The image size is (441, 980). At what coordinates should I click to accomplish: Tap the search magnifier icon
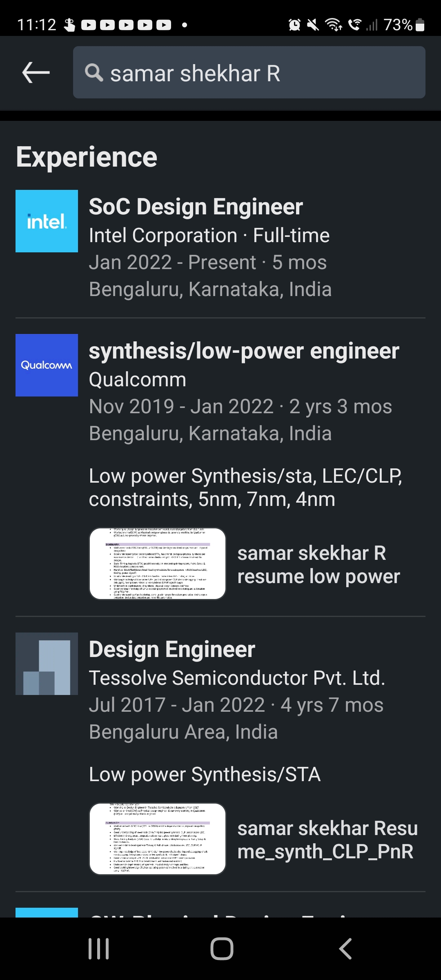(x=94, y=73)
